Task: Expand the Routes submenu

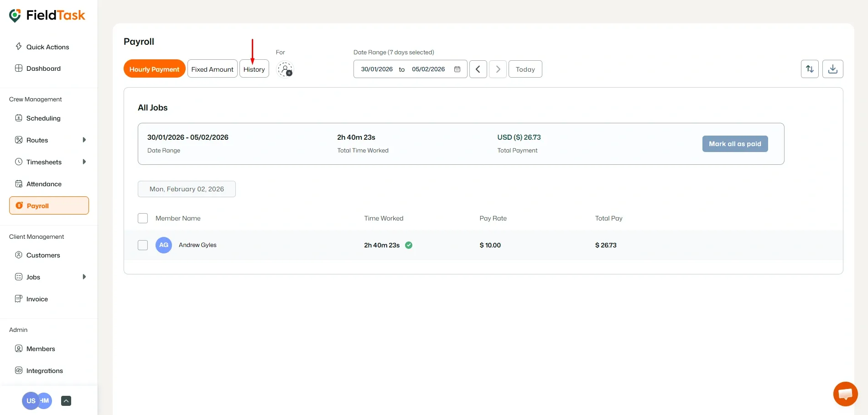Action: [84, 140]
